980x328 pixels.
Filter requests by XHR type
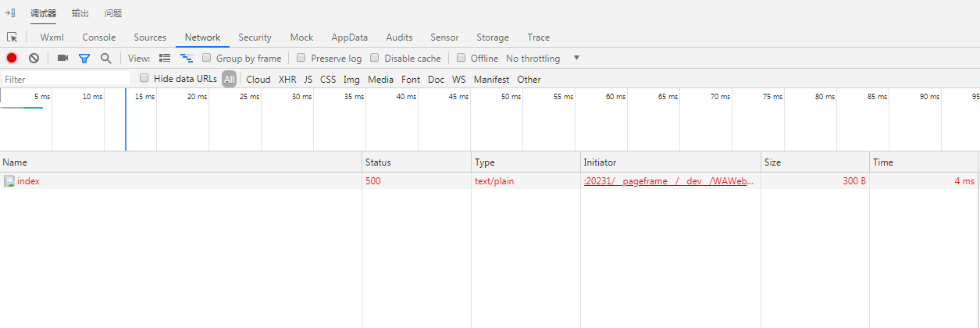coord(287,79)
